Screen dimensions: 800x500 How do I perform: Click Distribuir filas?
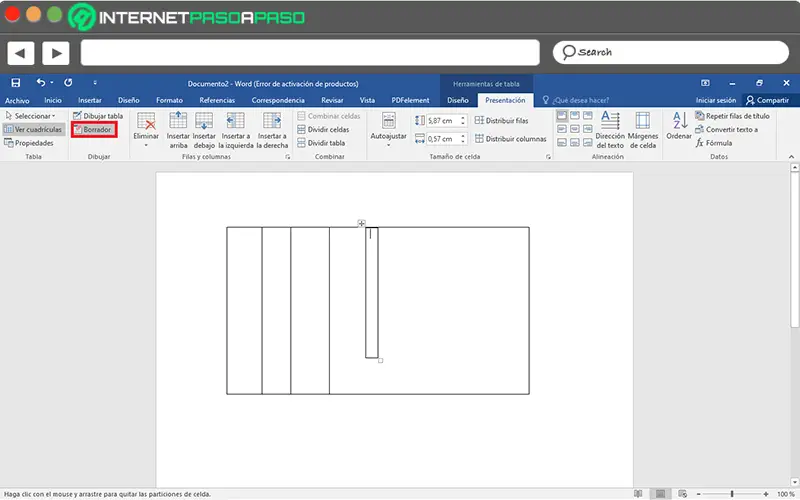[x=502, y=120]
